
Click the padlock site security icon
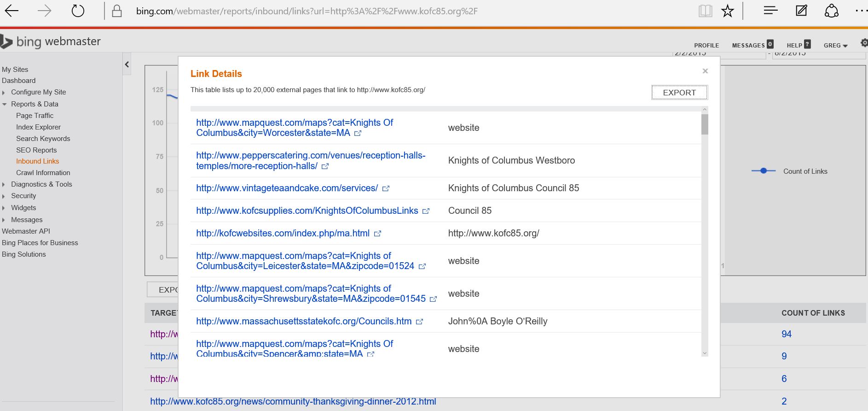tap(117, 11)
